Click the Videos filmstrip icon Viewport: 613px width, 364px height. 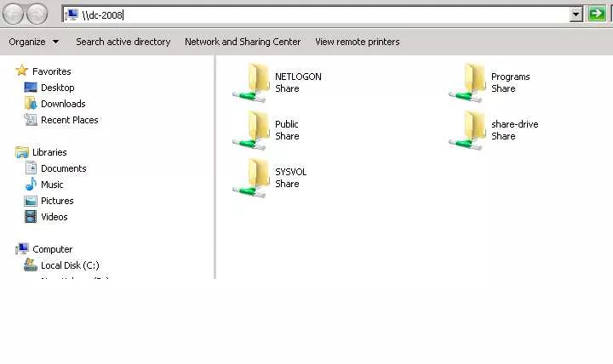(31, 216)
